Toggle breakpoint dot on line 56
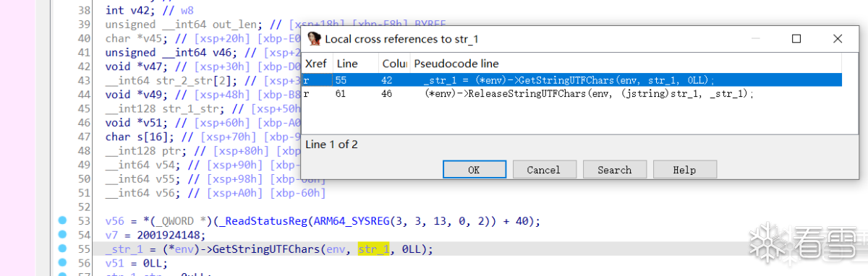The width and height of the screenshot is (868, 276). (63, 263)
